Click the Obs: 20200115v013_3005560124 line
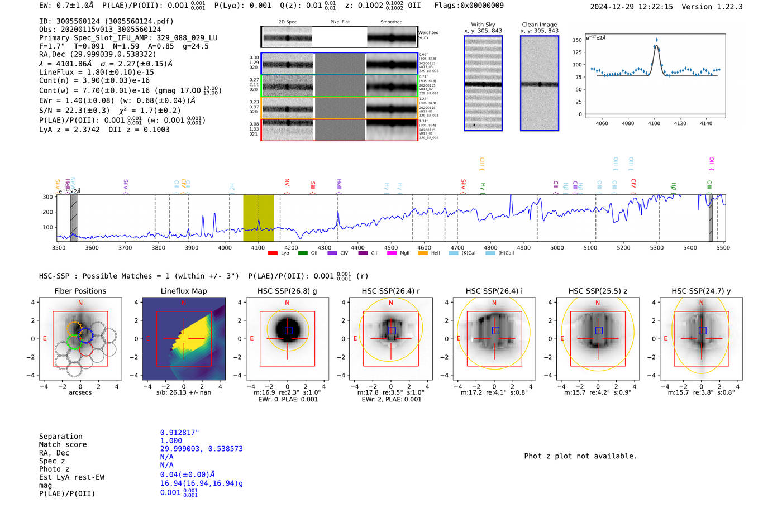This screenshot has height=532, width=782. (100, 30)
